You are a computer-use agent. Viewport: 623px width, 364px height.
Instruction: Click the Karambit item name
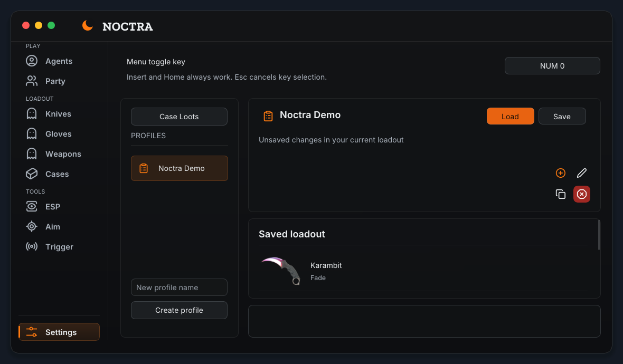(326, 265)
